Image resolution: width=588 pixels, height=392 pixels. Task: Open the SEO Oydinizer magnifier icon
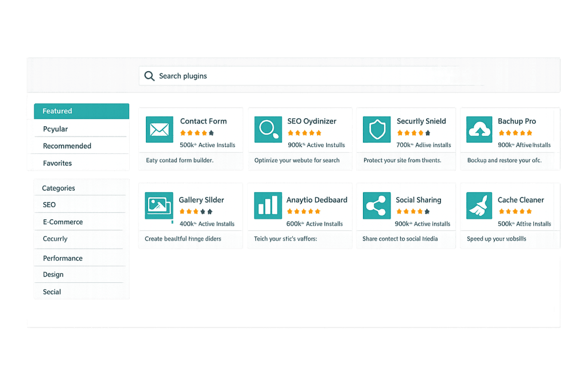pos(268,130)
